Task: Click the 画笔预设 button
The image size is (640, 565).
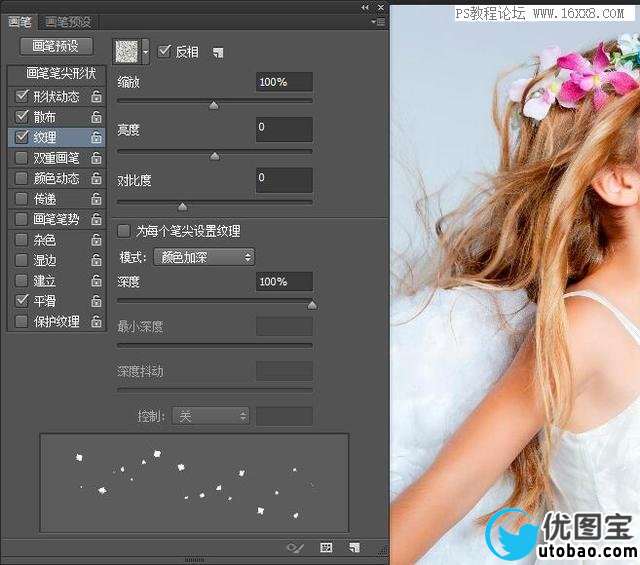Action: [x=56, y=47]
